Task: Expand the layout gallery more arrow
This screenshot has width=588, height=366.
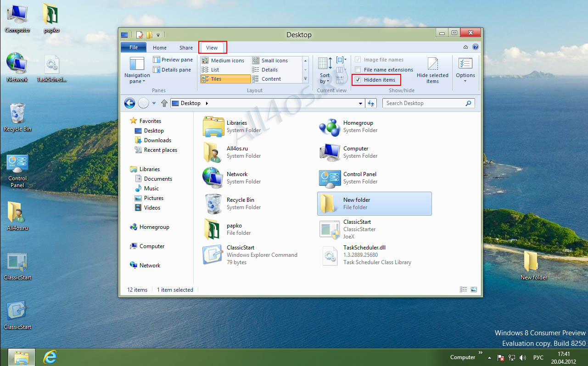Action: pyautogui.click(x=305, y=79)
